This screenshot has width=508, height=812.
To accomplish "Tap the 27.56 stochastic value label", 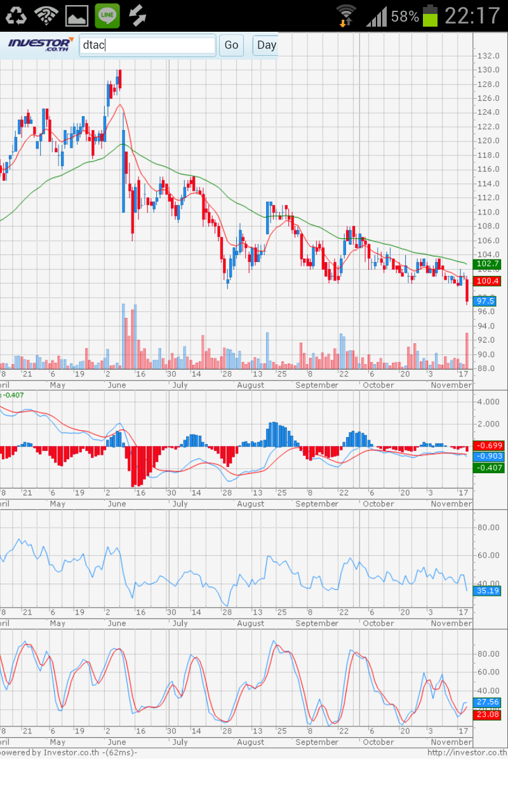I will pyautogui.click(x=488, y=702).
